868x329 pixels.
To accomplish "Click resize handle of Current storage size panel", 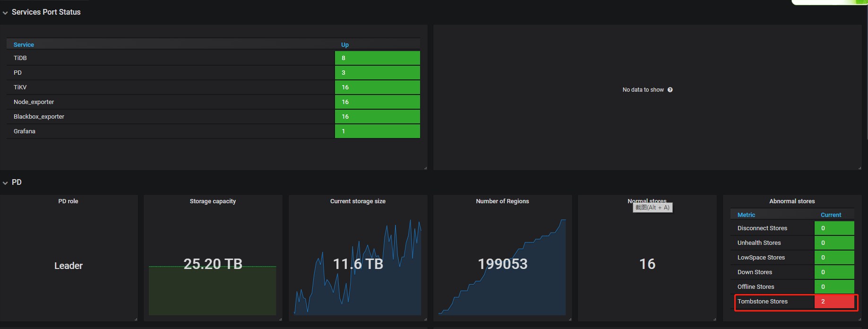I will tap(425, 319).
